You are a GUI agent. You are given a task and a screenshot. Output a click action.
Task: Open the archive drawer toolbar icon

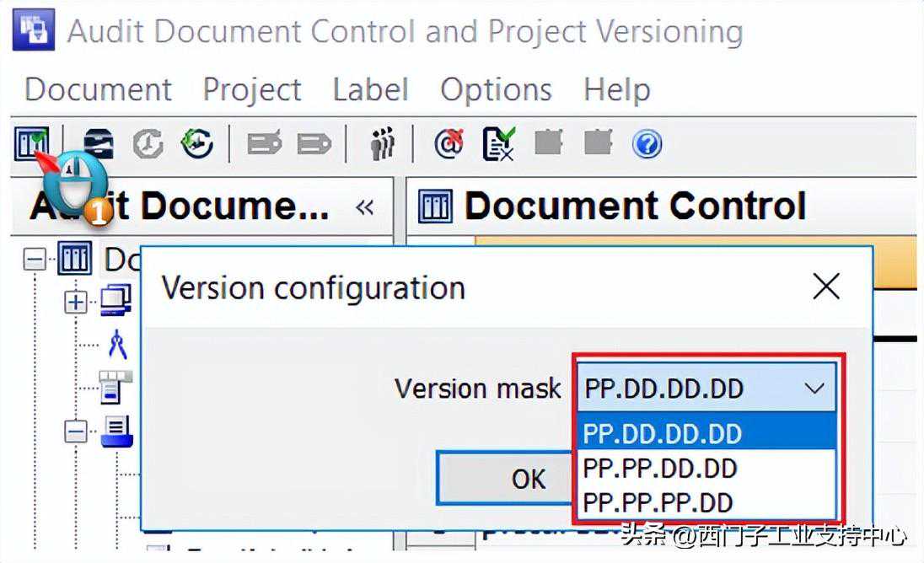pyautogui.click(x=99, y=143)
